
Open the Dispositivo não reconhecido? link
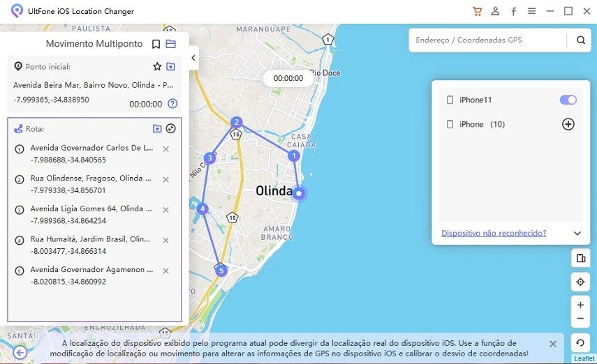(494, 233)
